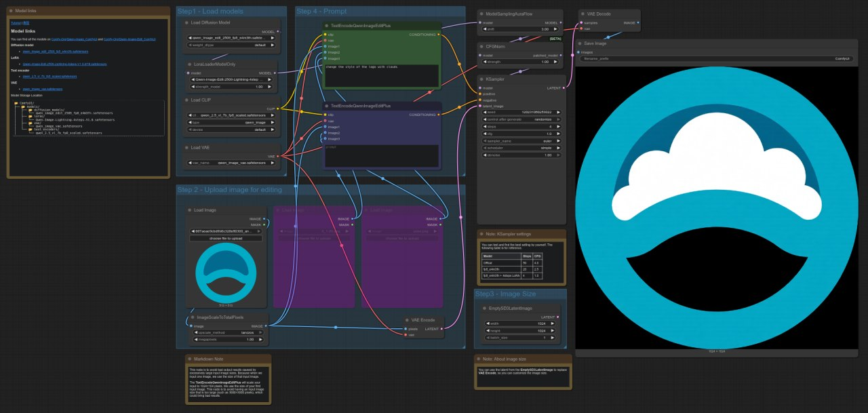Viewport: 868px width, 413px height.
Task: Click the IMAGE output port on VAE Decode
Action: (637, 22)
